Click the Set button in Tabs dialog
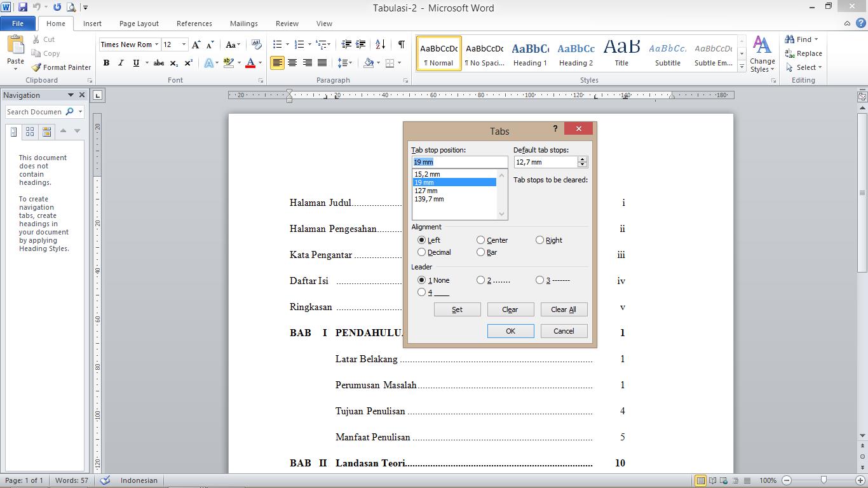Screen dimensions: 868x488 [x=458, y=309]
